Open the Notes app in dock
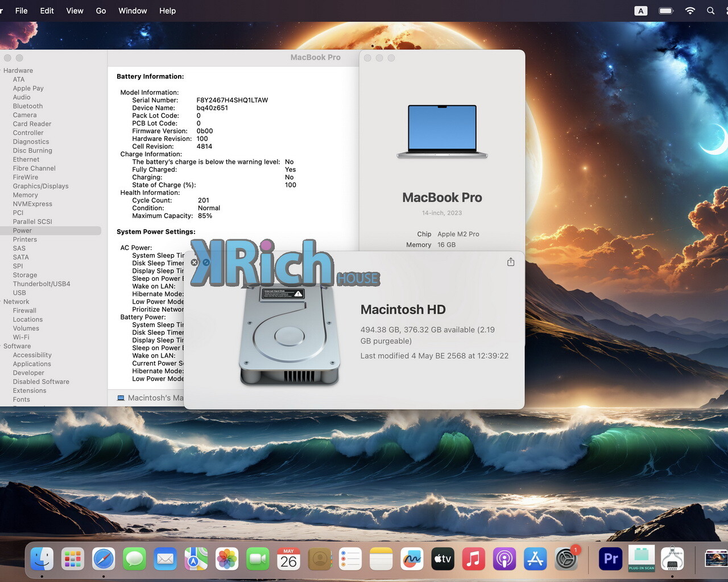 click(x=381, y=559)
